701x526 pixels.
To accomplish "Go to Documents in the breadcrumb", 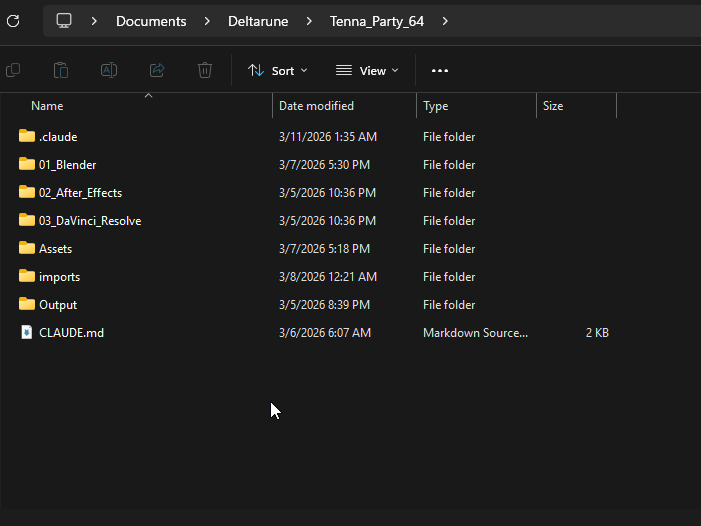I will pyautogui.click(x=151, y=21).
